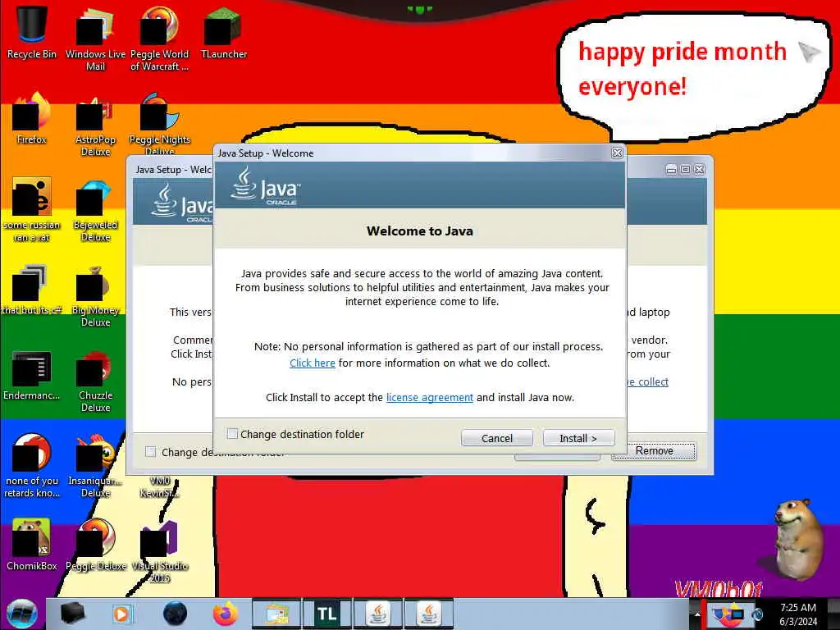Show hidden system tray icons arrow

[697, 614]
